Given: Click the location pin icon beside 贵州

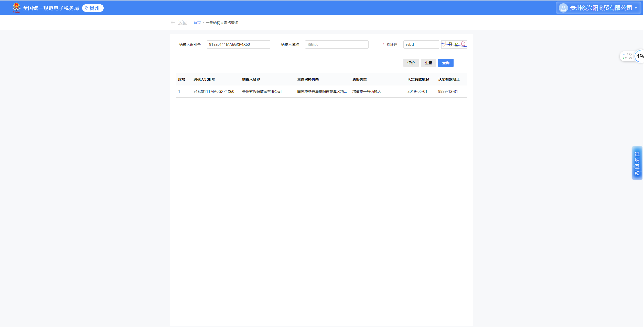Looking at the screenshot, I should pyautogui.click(x=86, y=8).
